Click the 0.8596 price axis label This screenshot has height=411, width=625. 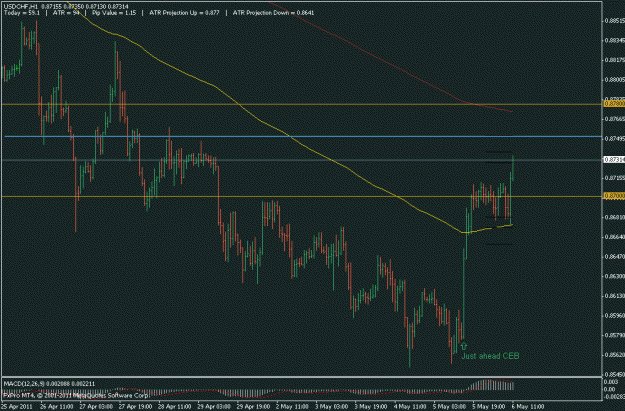click(x=615, y=315)
